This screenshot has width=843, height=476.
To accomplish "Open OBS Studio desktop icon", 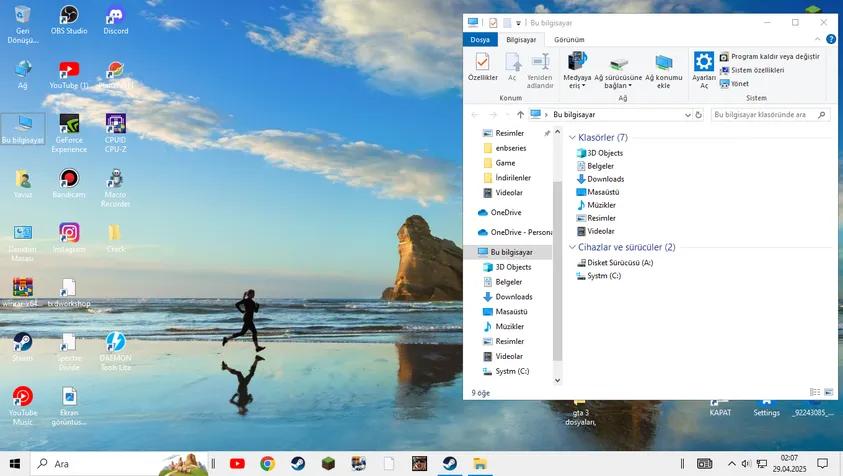I will pos(69,20).
